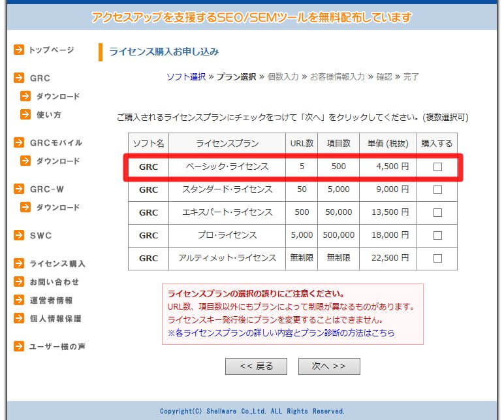Click the 購入する column header
This screenshot has height=420, width=504.
click(x=437, y=144)
